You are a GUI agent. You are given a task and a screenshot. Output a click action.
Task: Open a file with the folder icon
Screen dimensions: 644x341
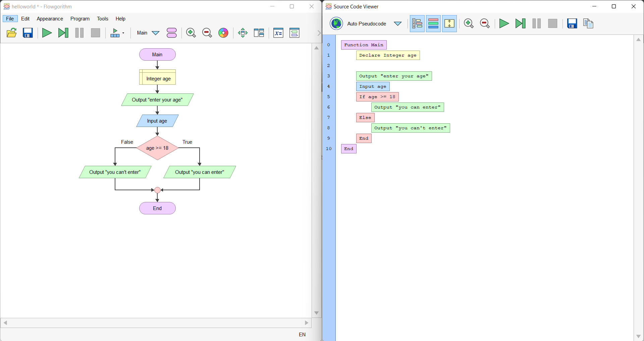[12, 33]
